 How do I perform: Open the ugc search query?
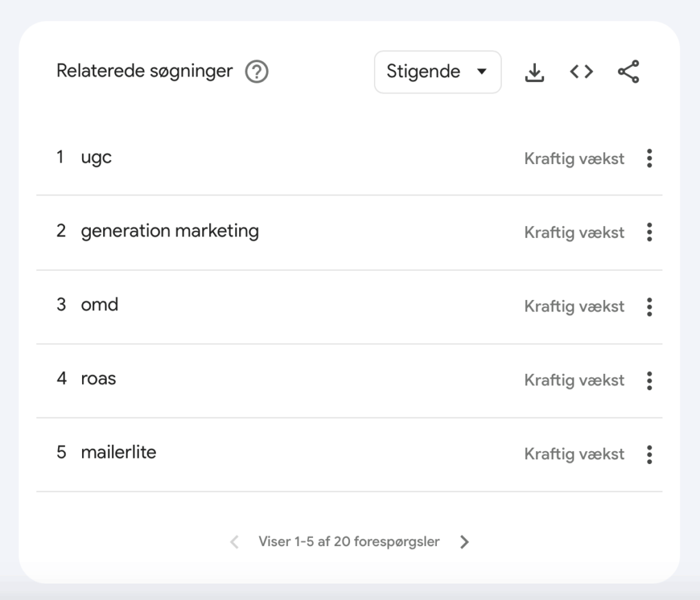[x=96, y=158]
